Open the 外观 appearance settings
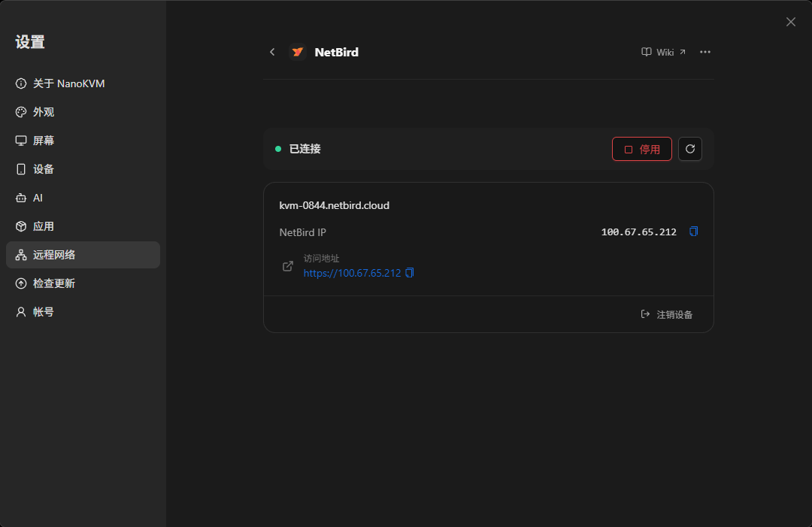 (x=83, y=112)
